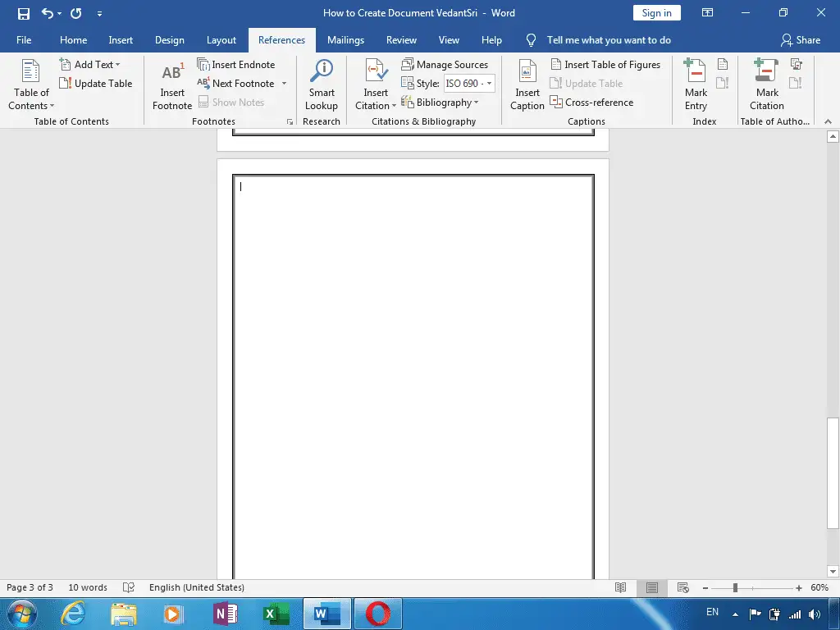This screenshot has height=630, width=840.
Task: Open the Footnotes dialog launcher
Action: [290, 122]
